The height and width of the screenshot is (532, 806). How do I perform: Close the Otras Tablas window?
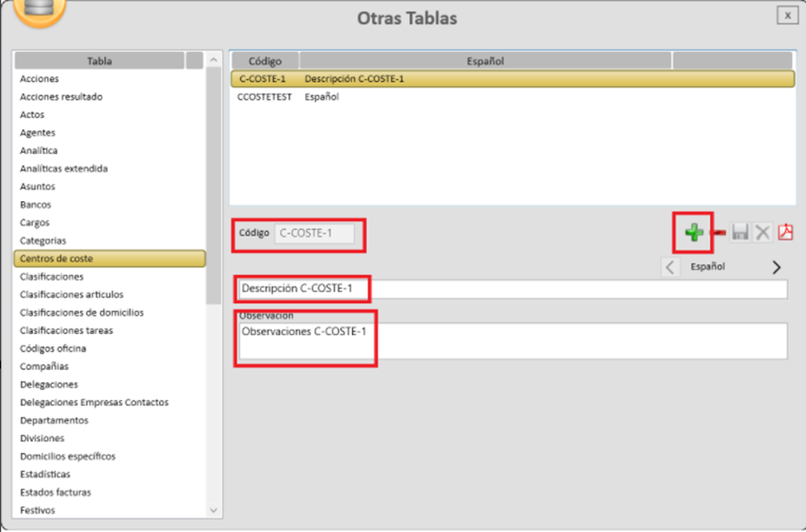pyautogui.click(x=785, y=15)
